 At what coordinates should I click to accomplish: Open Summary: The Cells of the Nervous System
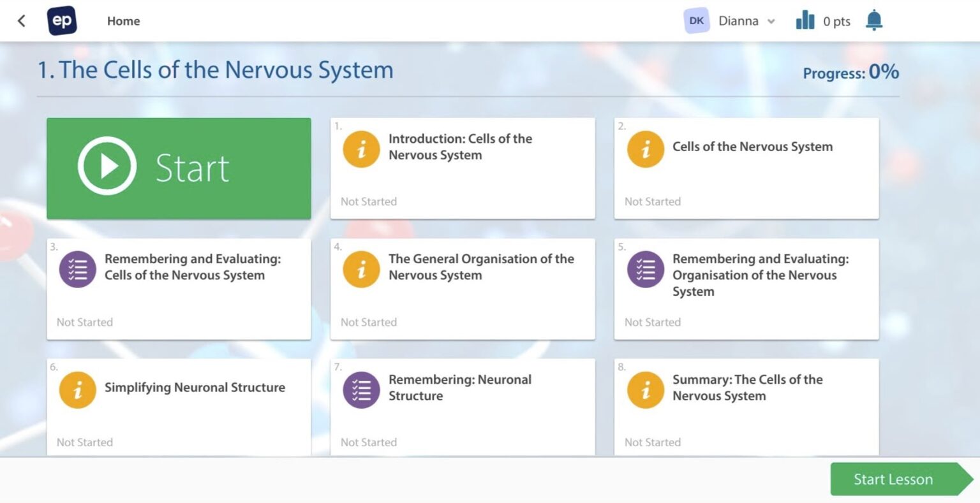pos(746,407)
